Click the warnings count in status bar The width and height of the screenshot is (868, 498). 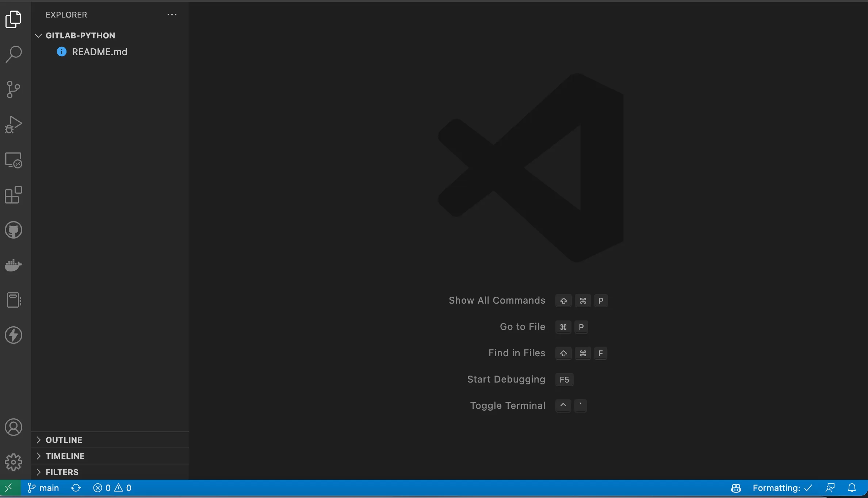(123, 488)
